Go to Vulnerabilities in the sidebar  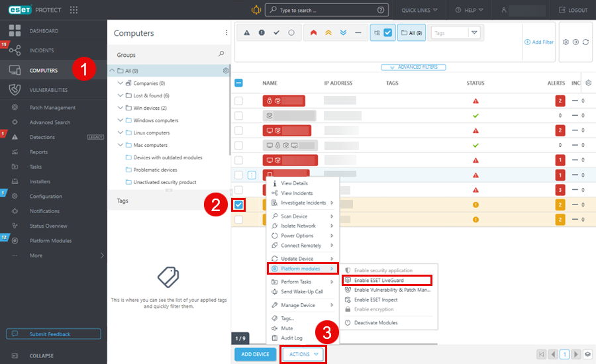pyautogui.click(x=48, y=90)
